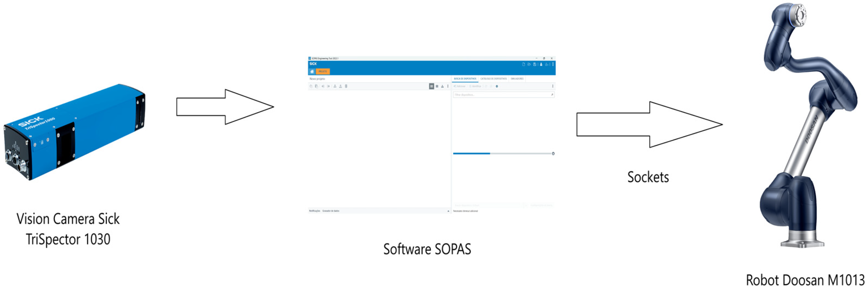
Task: Click the 'TriSpector 1030' caption line
Action: (x=68, y=239)
